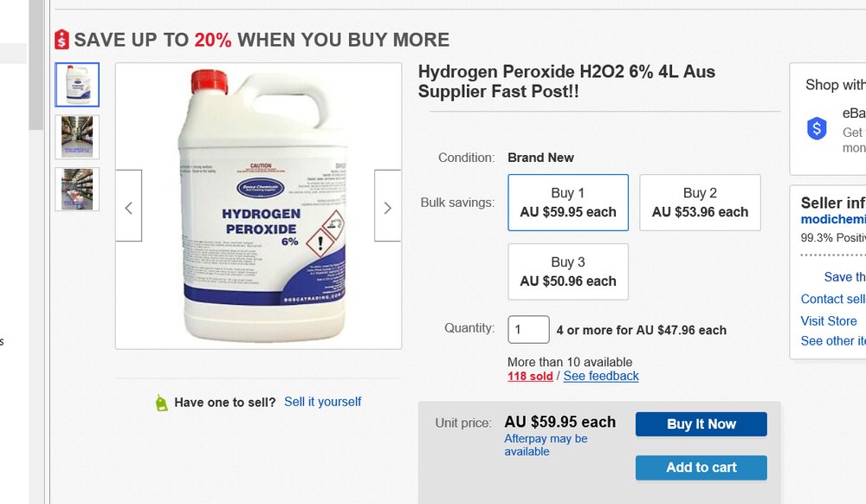Image resolution: width=866 pixels, height=504 pixels.
Task: Click the red savings price tag icon
Action: 61,40
